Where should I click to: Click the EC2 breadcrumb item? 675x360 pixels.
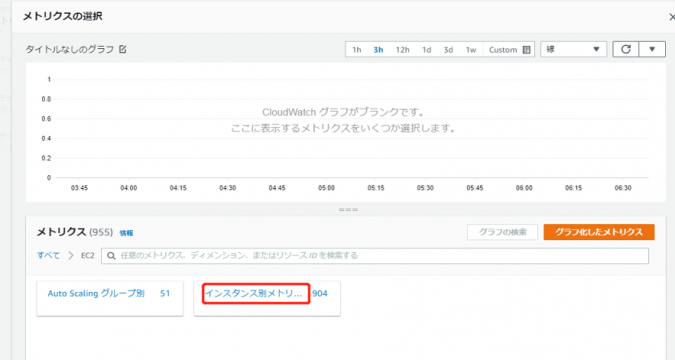pos(87,255)
